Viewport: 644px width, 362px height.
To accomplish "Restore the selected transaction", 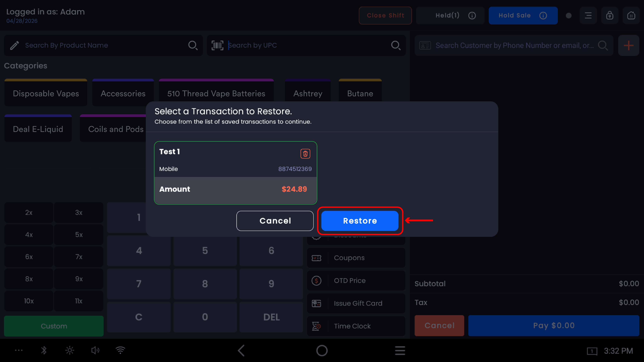I will [360, 221].
